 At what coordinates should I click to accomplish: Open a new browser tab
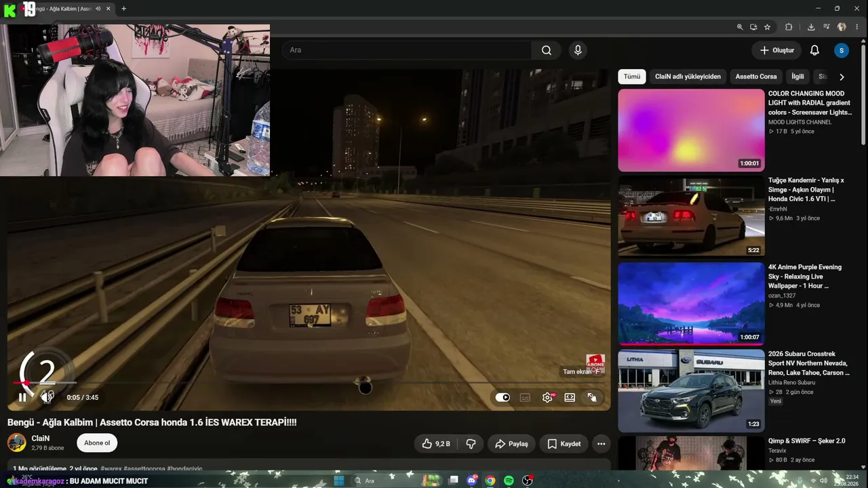coord(123,9)
